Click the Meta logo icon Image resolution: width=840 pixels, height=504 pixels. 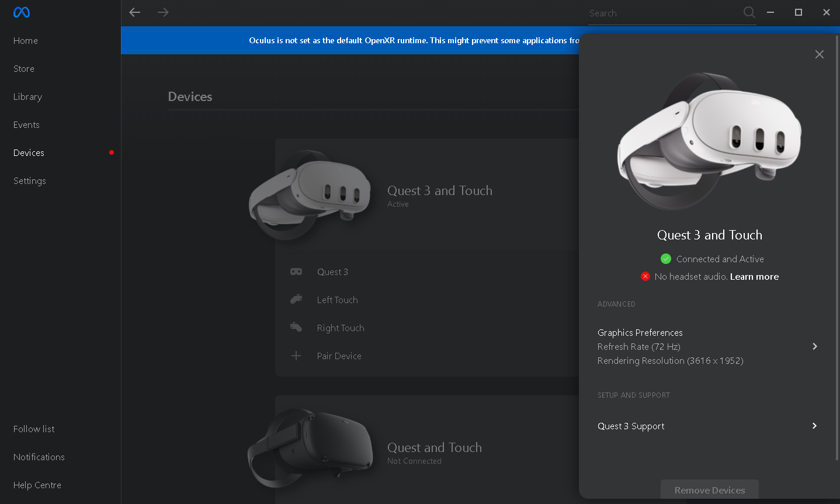pyautogui.click(x=22, y=12)
